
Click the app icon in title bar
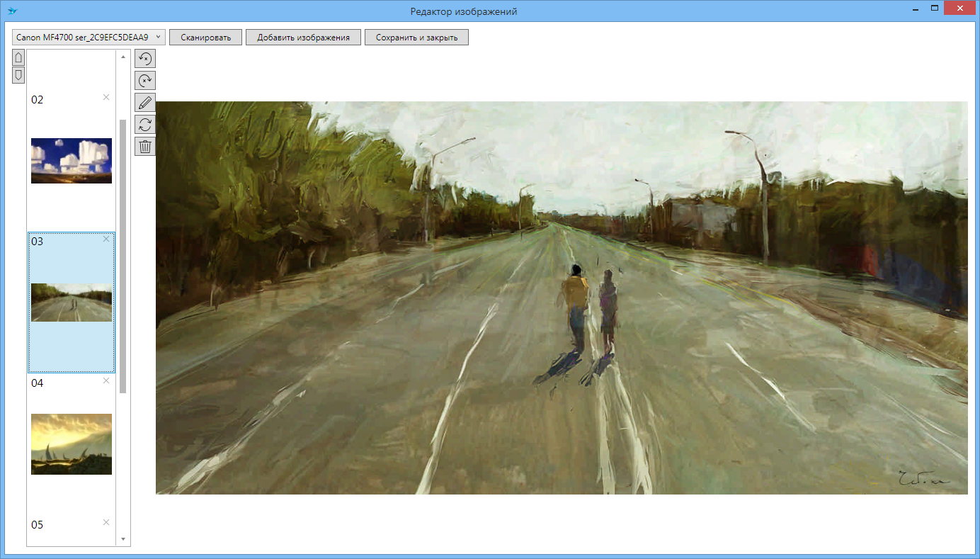(x=12, y=11)
